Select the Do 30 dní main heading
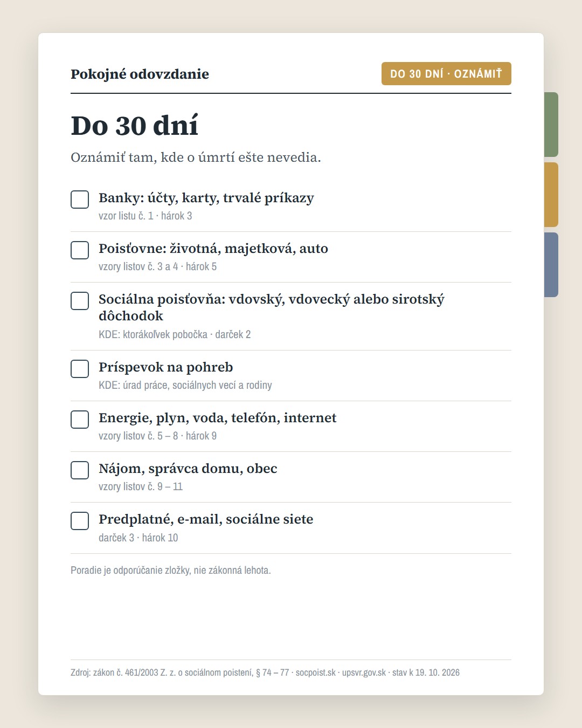This screenshot has width=582, height=728. 134,126
